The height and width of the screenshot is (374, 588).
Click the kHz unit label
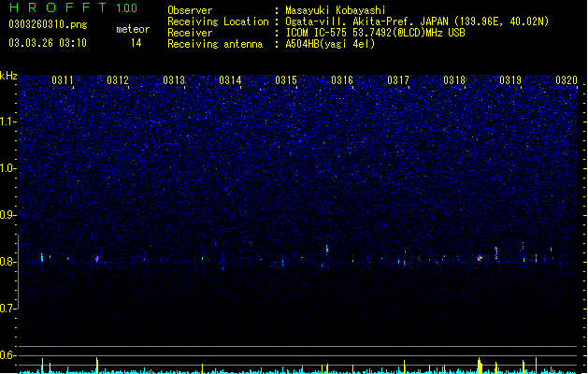[x=8, y=76]
